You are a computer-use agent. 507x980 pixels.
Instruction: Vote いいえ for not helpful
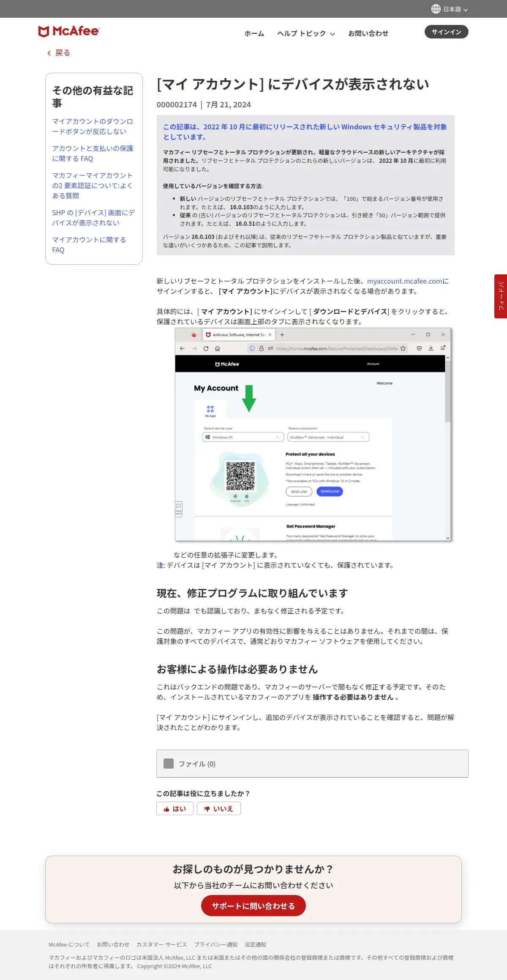coord(219,808)
